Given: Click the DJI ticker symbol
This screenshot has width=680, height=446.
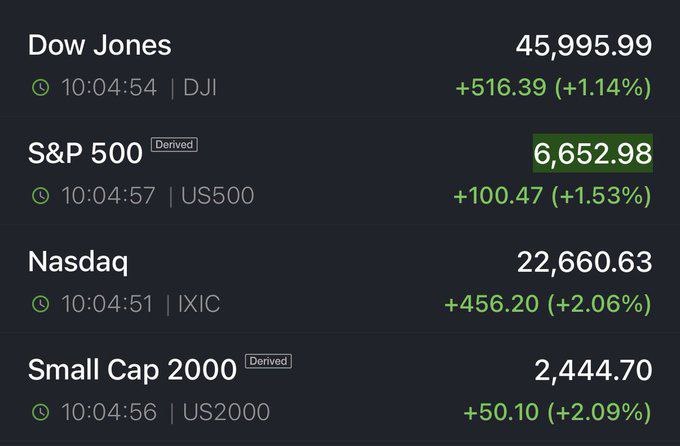Looking at the screenshot, I should click(200, 88).
